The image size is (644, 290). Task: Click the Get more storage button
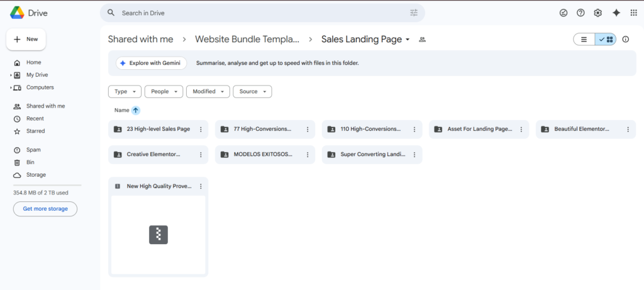point(45,209)
